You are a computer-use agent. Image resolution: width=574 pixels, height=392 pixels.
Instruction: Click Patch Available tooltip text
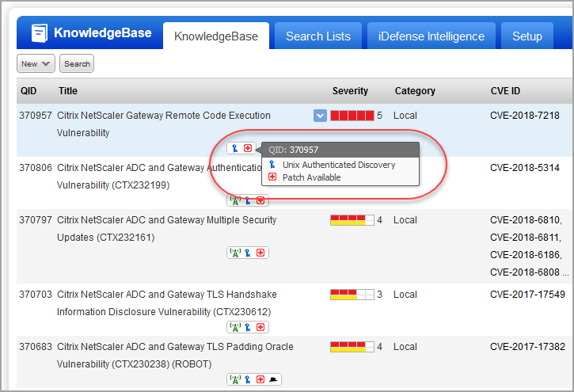point(311,177)
